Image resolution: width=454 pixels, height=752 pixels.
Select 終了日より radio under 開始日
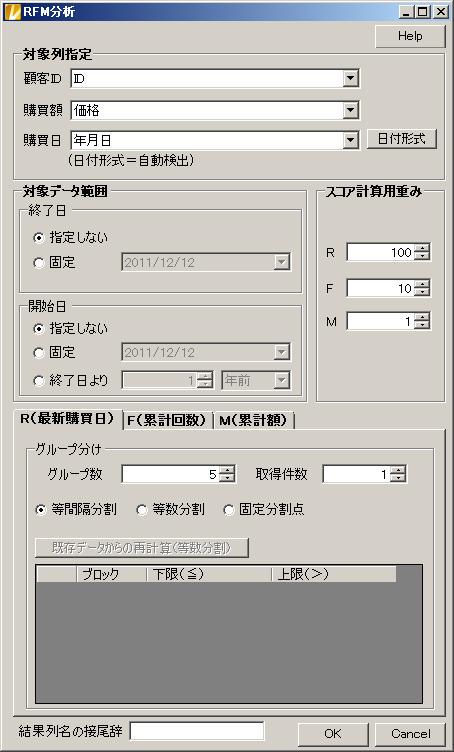[39, 381]
